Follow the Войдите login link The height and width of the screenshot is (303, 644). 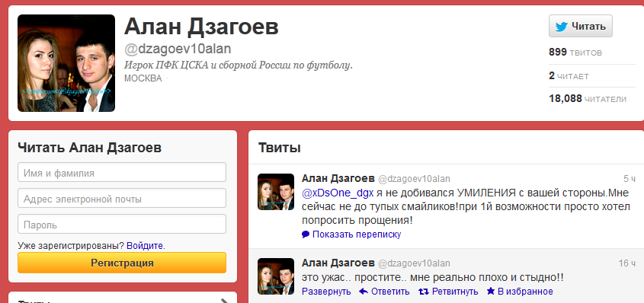145,246
